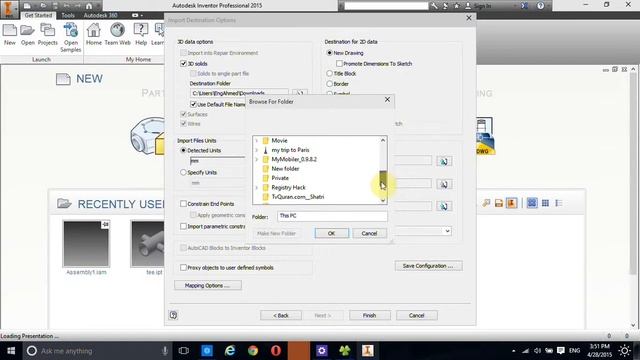Launch Google Chrome from taskbar
The height and width of the screenshot is (360, 640).
253,351
